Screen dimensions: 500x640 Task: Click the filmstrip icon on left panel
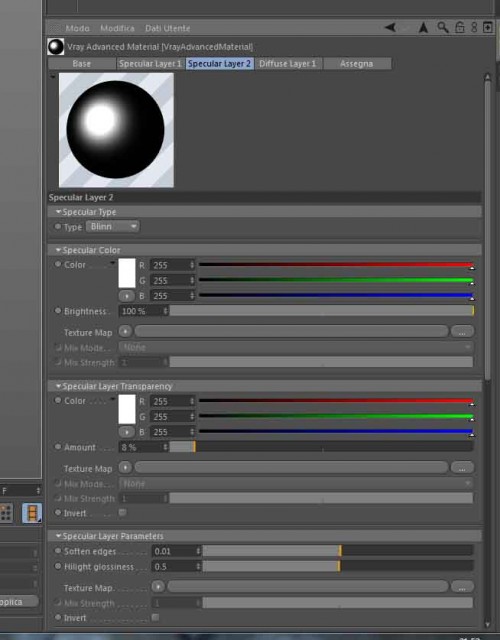[32, 513]
